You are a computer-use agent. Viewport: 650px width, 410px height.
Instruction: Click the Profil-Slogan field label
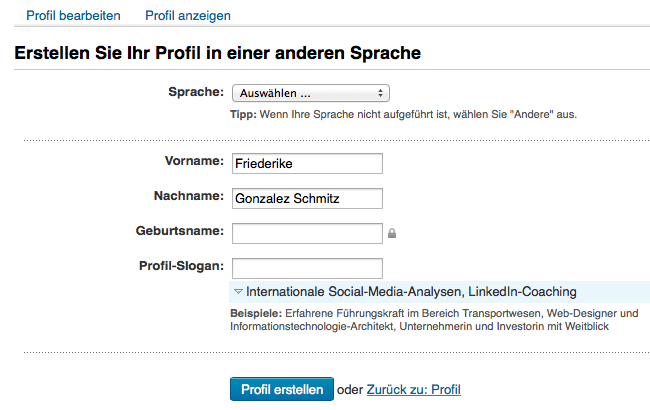pos(181,266)
